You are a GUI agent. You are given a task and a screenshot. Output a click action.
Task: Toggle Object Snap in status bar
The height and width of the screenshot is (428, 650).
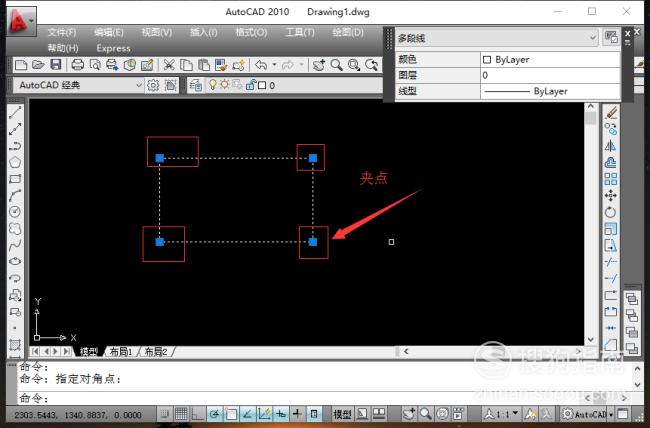click(x=231, y=413)
